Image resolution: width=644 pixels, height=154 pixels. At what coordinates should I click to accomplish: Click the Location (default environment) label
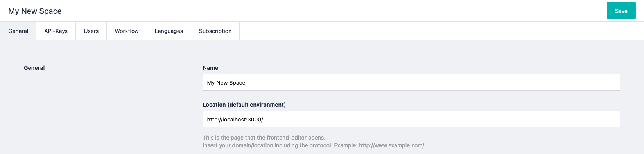[244, 105]
